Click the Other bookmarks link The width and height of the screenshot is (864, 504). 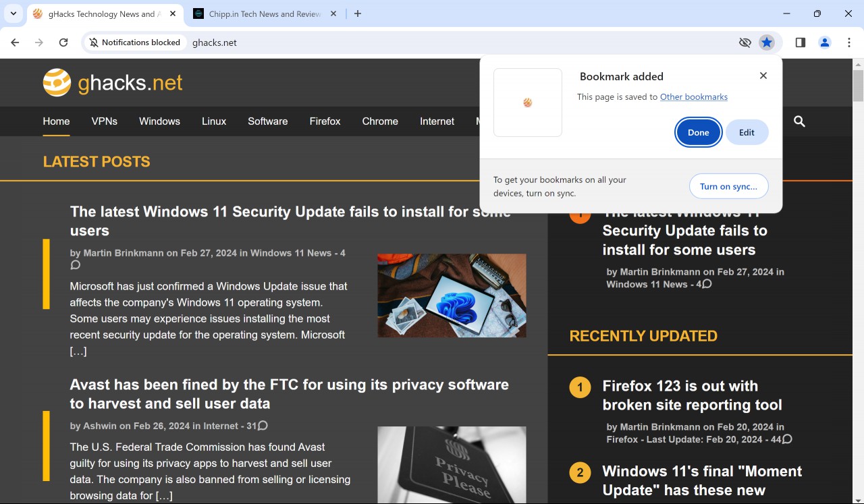(693, 97)
